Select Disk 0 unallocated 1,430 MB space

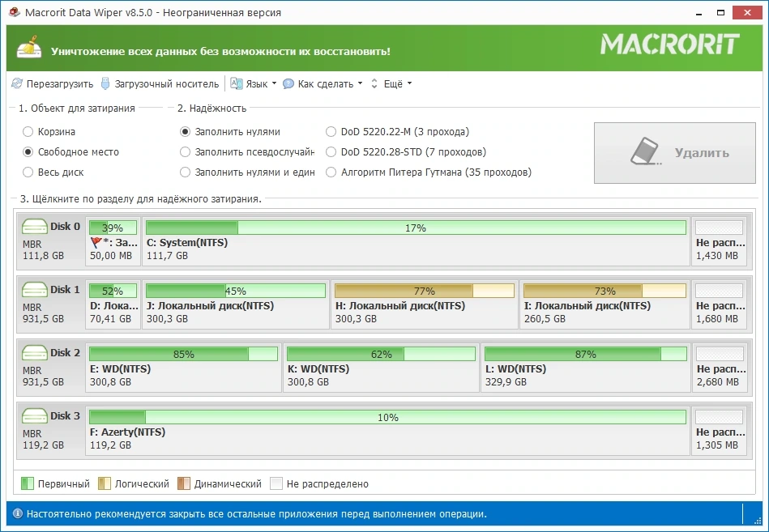[720, 241]
